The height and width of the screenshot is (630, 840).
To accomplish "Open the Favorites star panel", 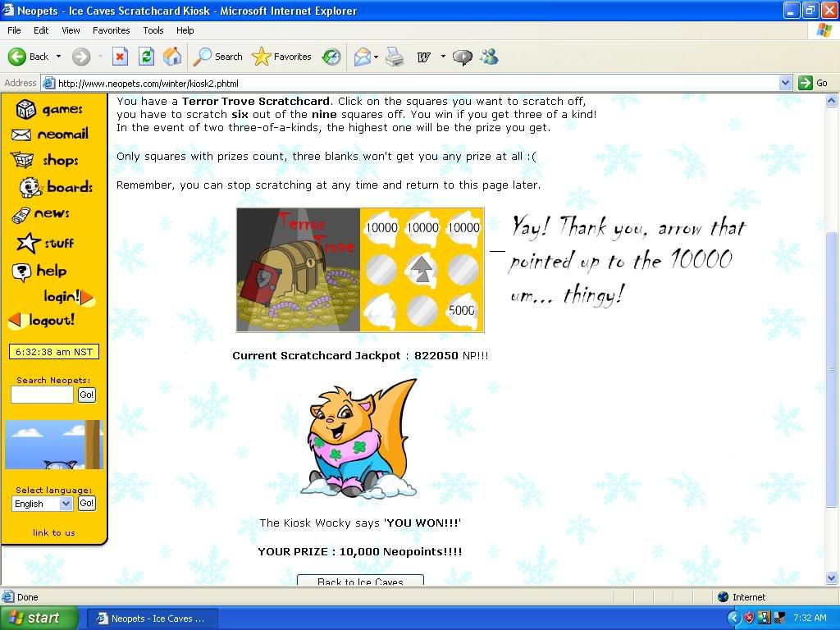I will tap(282, 57).
